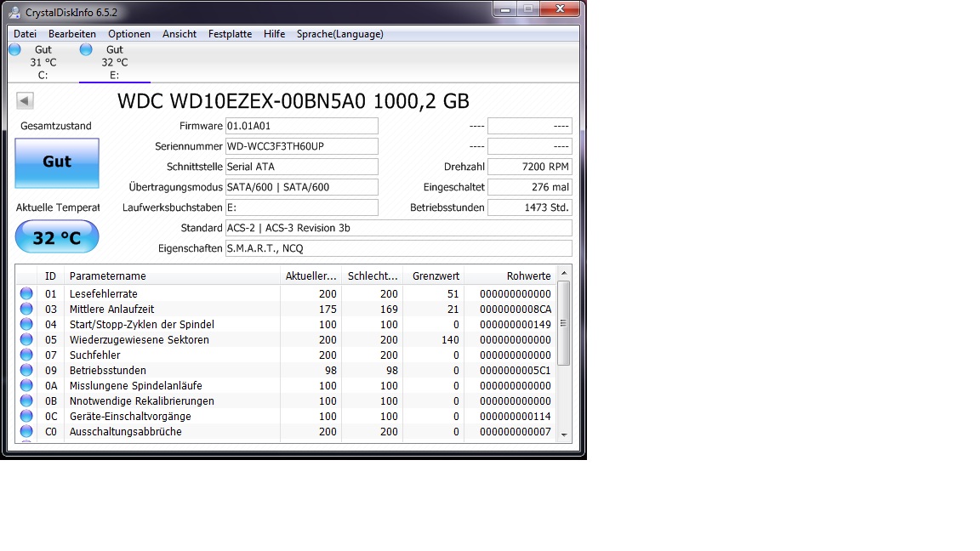This screenshot has width=980, height=551.
Task: Click the Laufwerksbuchstaben field E:
Action: (x=302, y=207)
